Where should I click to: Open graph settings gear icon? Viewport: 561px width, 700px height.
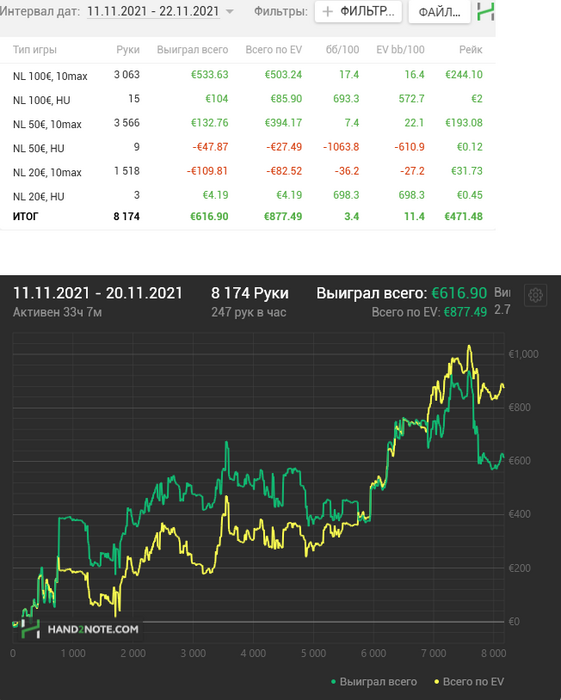535,295
